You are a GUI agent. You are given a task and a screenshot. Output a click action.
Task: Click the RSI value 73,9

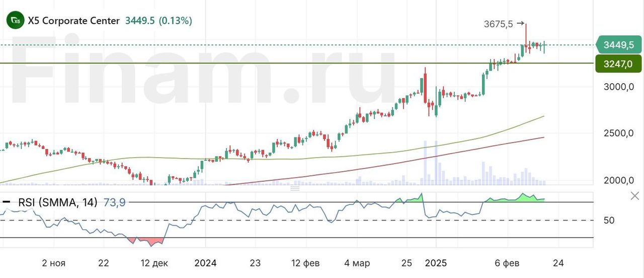114,202
